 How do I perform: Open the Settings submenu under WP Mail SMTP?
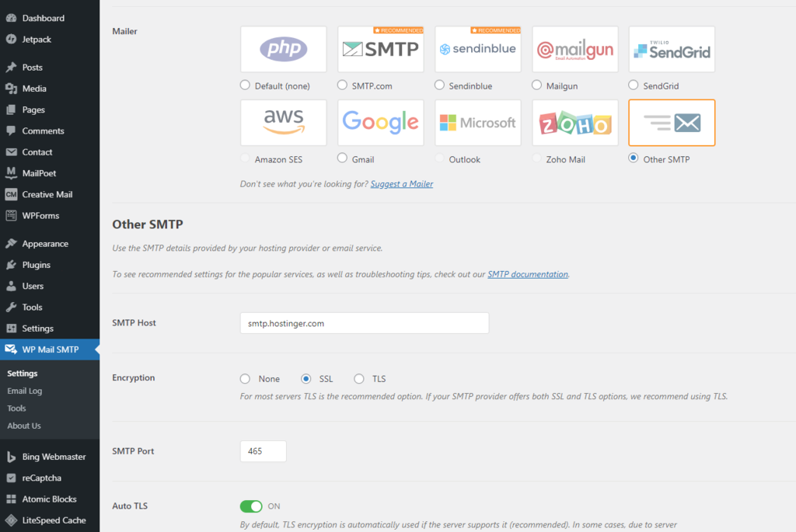(x=23, y=374)
